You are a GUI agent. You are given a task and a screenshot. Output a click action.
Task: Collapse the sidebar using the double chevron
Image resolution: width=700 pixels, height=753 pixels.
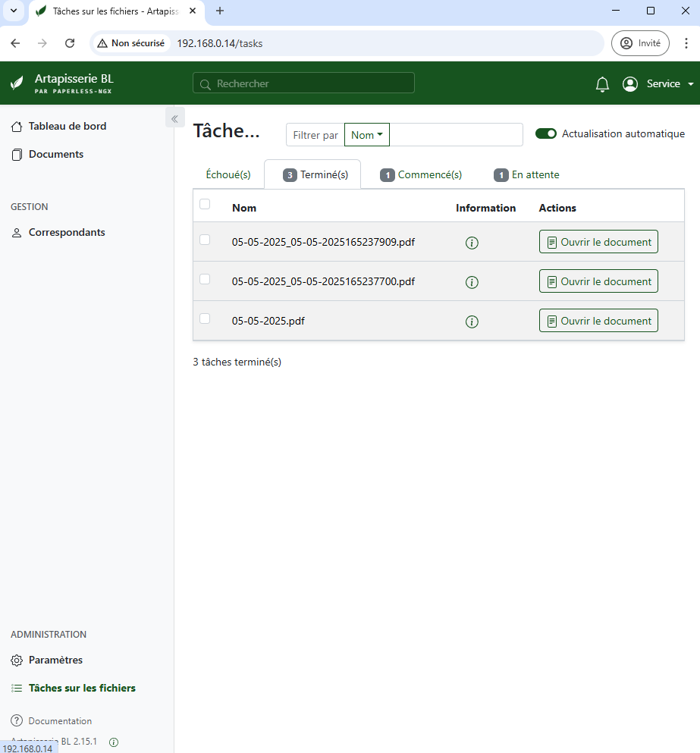(174, 118)
